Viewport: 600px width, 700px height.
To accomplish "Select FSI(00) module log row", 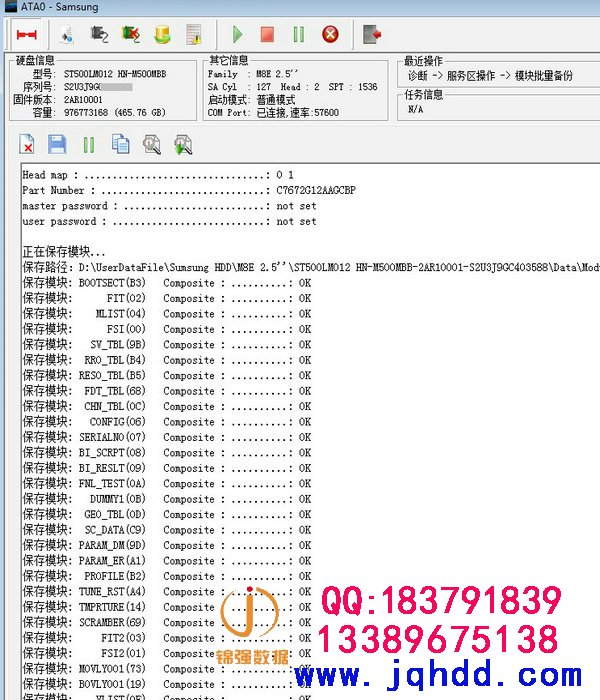I will pyautogui.click(x=167, y=329).
